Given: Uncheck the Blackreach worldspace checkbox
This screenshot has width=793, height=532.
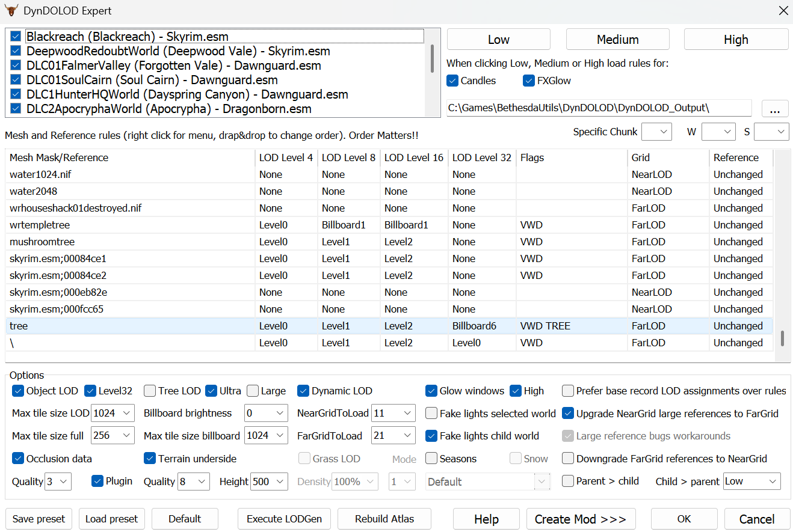Looking at the screenshot, I should click(16, 37).
